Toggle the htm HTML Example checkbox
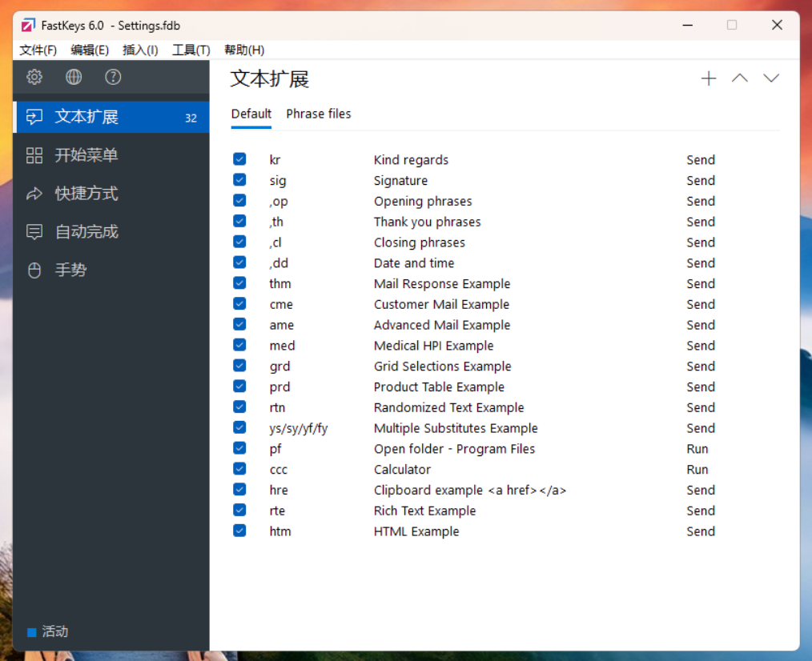Viewport: 812px width, 661px height. pos(239,531)
